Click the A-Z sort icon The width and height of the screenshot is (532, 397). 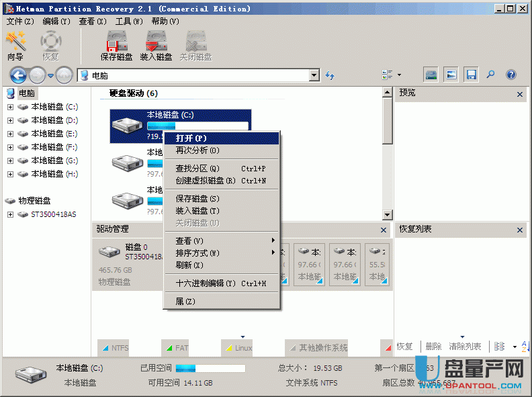click(525, 347)
